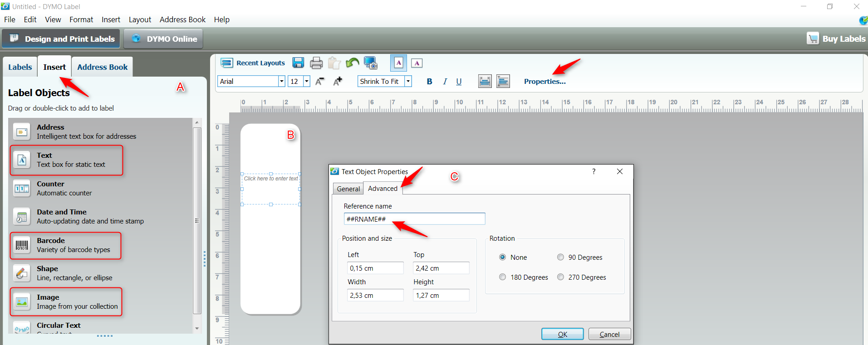Open the Edit menu

click(30, 19)
